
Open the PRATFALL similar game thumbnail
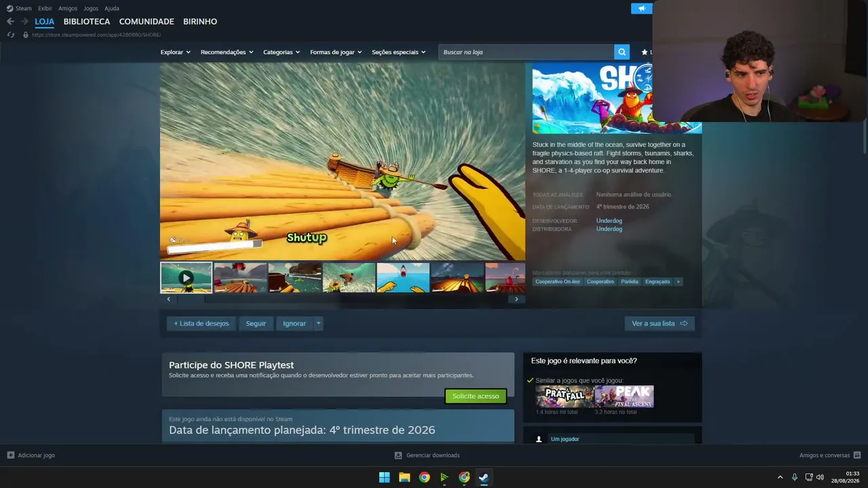tap(564, 396)
